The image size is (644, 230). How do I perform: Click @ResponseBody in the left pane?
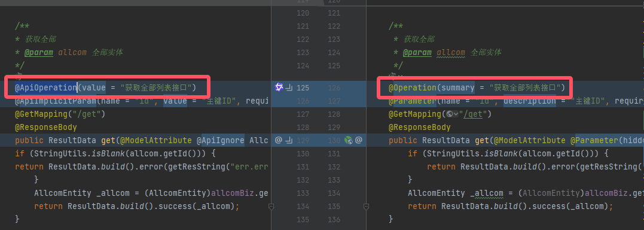46,127
